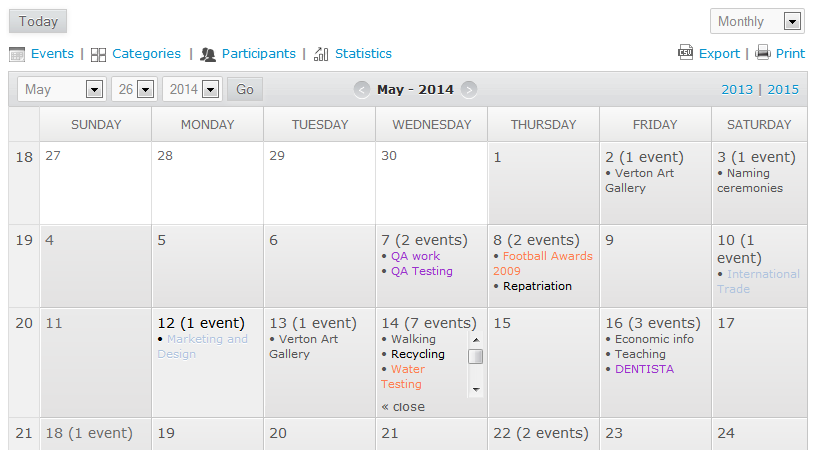Select 8 (2 events) day header
Screen dimensions: 815x450
(x=536, y=240)
